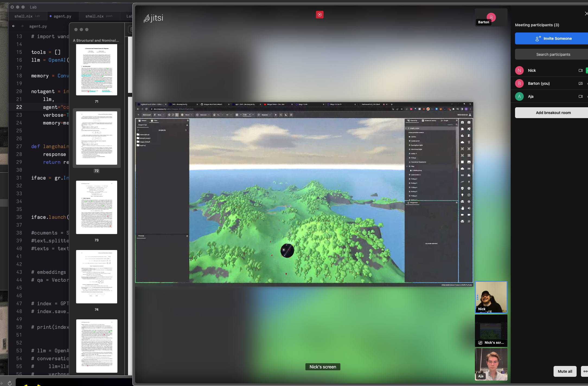Click Nick's avatar in participants list
The image size is (588, 386).
[x=519, y=70]
